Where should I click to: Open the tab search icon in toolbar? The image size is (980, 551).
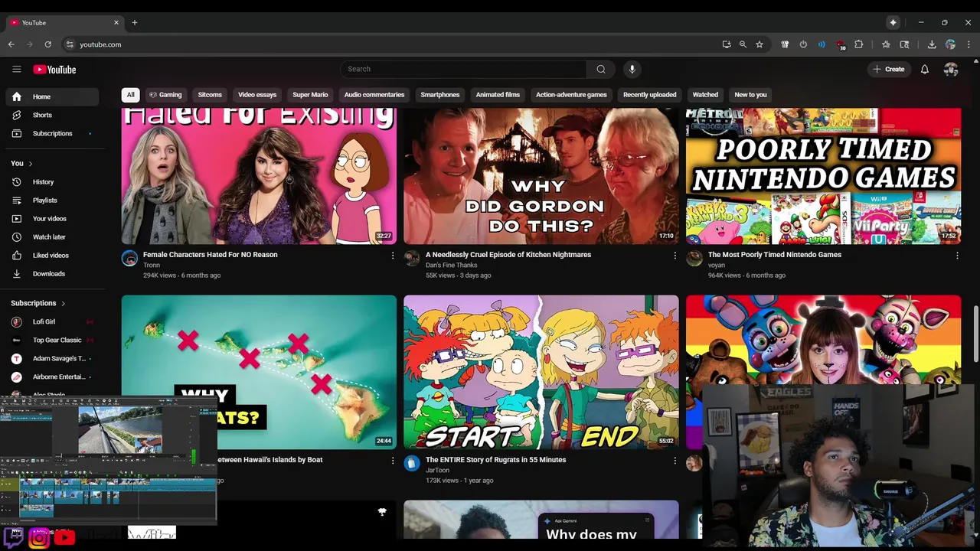pos(904,44)
